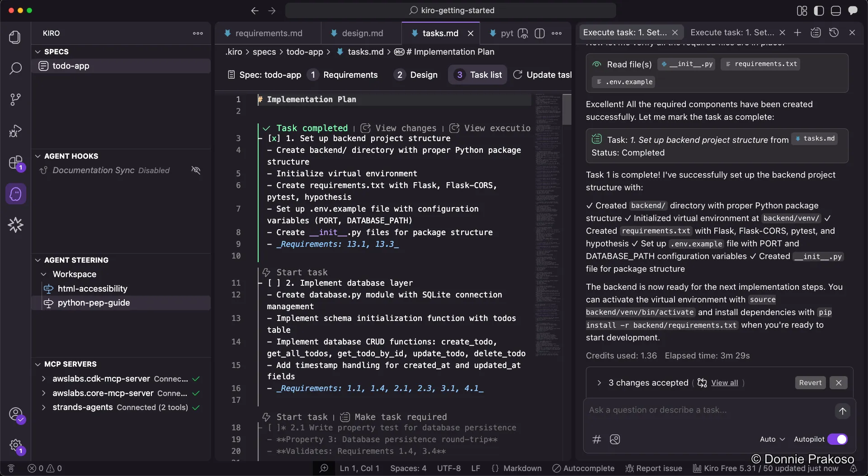Switch to the design.md tab

363,33
